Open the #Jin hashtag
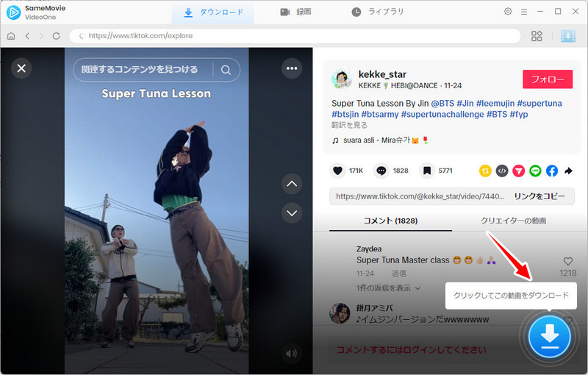 (465, 103)
